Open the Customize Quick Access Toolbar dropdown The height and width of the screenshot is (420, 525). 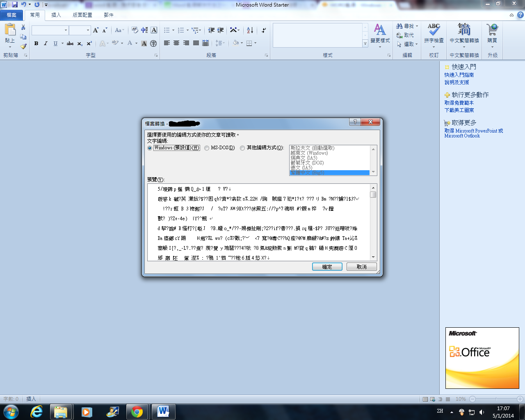(46, 5)
